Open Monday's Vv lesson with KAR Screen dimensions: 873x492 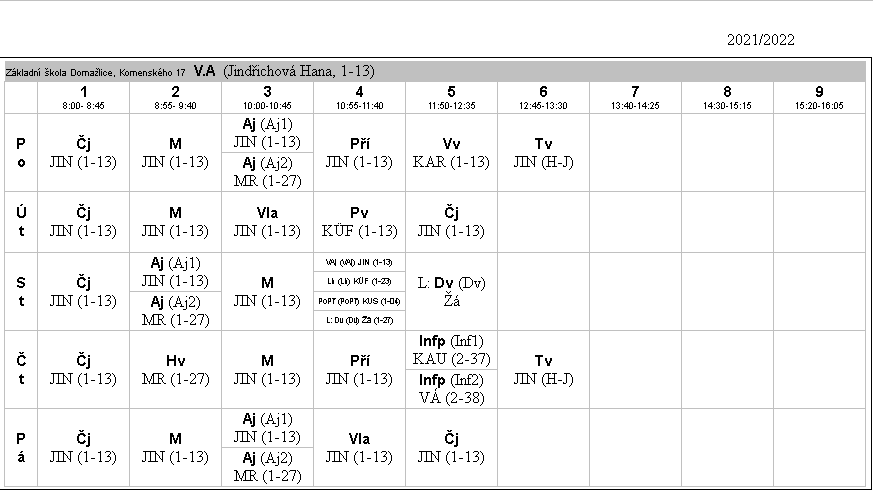pos(451,152)
